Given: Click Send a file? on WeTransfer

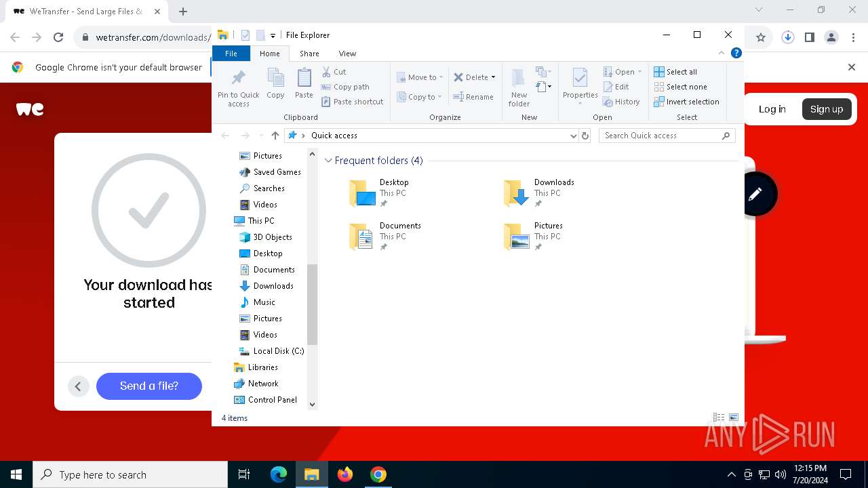Looking at the screenshot, I should (x=149, y=386).
